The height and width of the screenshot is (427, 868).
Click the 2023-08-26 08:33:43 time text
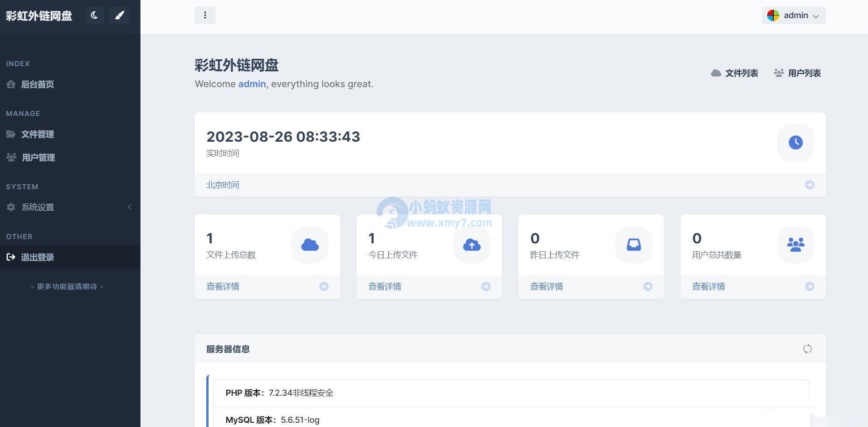coord(283,137)
